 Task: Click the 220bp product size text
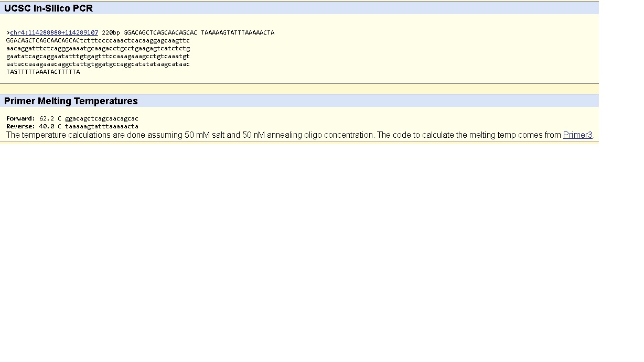click(x=111, y=32)
